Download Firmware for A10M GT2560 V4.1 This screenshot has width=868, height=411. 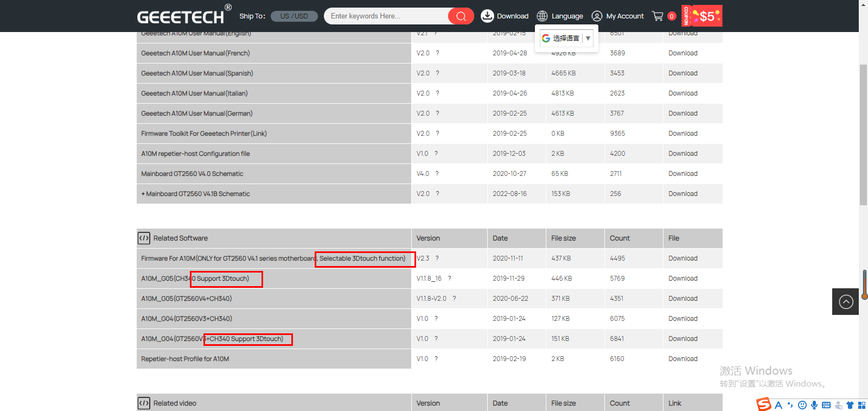683,258
